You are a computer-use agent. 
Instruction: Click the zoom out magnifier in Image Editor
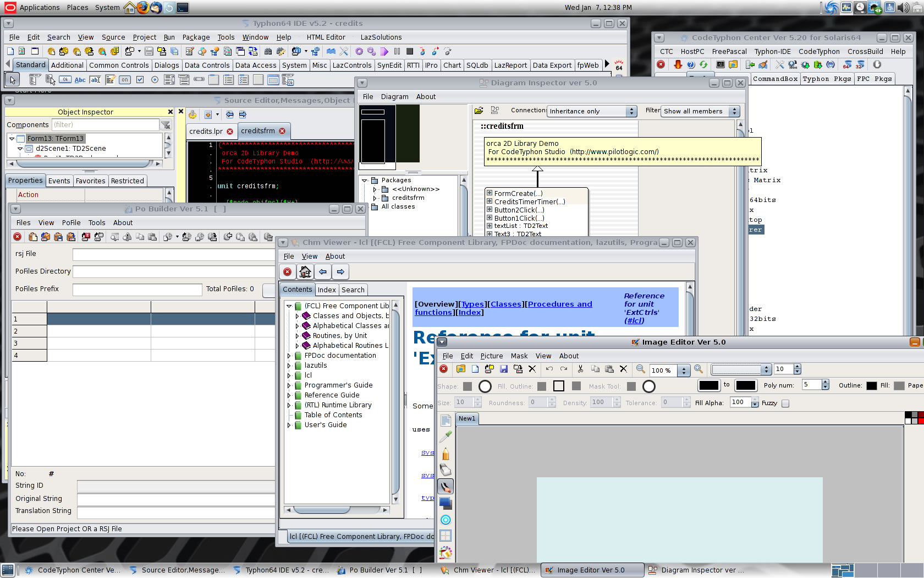click(640, 369)
